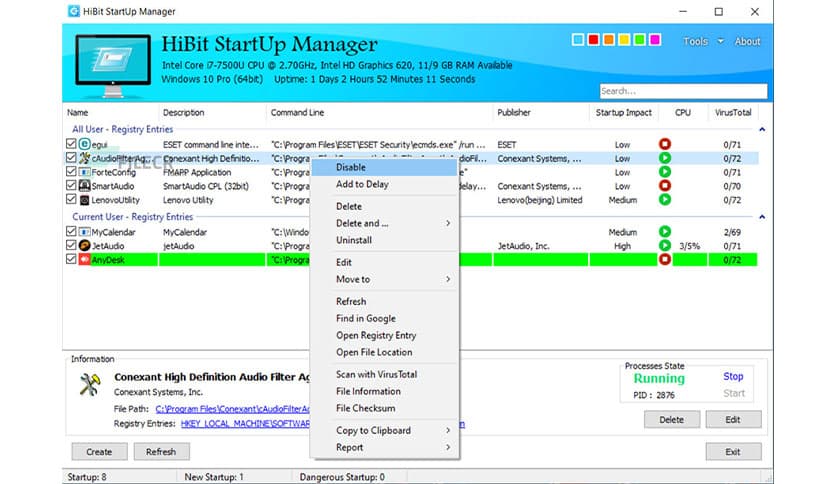Click the ForteConfig row icon
The width and height of the screenshot is (836, 484).
[84, 172]
